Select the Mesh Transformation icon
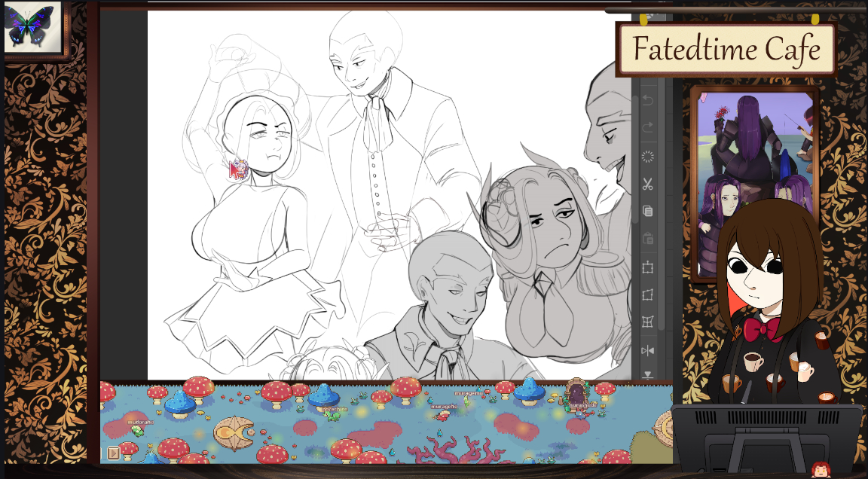This screenshot has width=868, height=479. 647,322
